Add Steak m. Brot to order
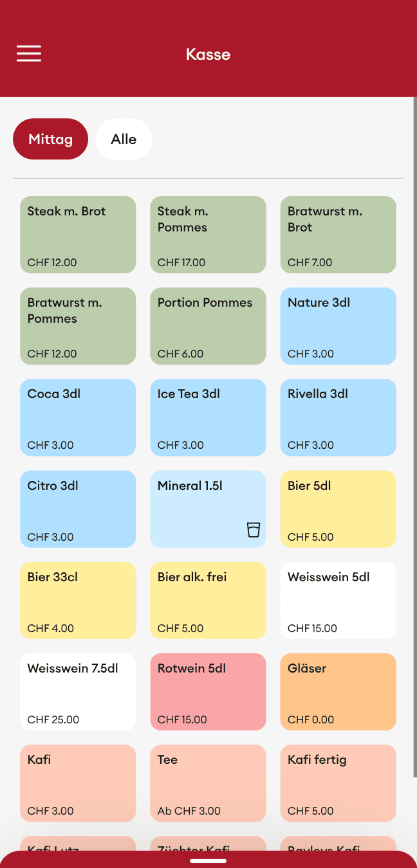This screenshot has height=868, width=417. click(x=78, y=235)
